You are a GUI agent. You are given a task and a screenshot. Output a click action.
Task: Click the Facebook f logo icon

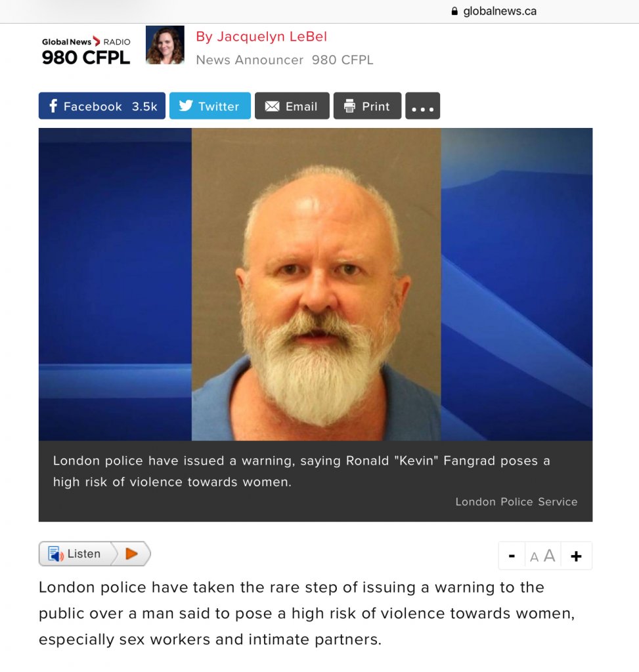click(x=53, y=106)
